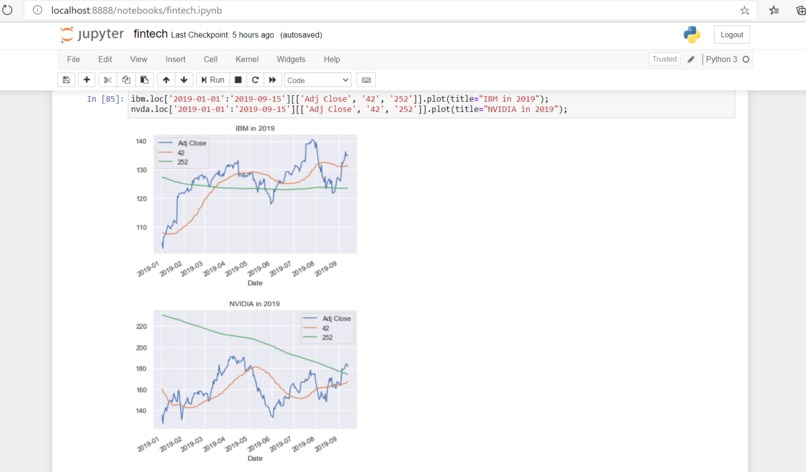
Task: Click the In [85] cell prompt
Action: click(x=105, y=99)
